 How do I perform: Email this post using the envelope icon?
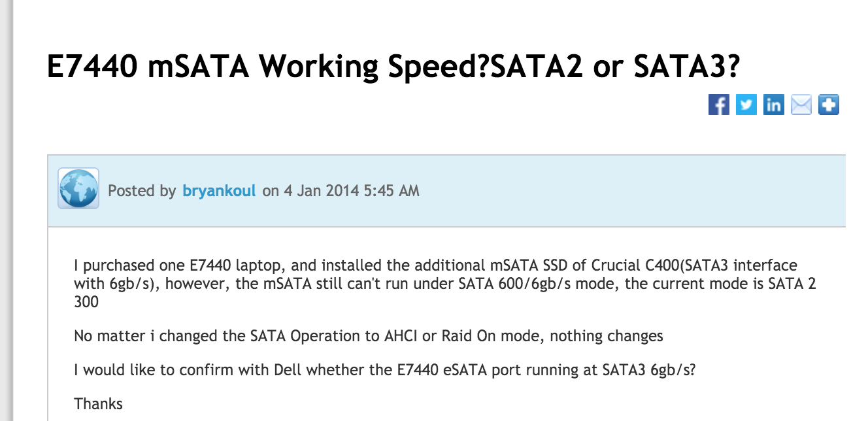[801, 105]
